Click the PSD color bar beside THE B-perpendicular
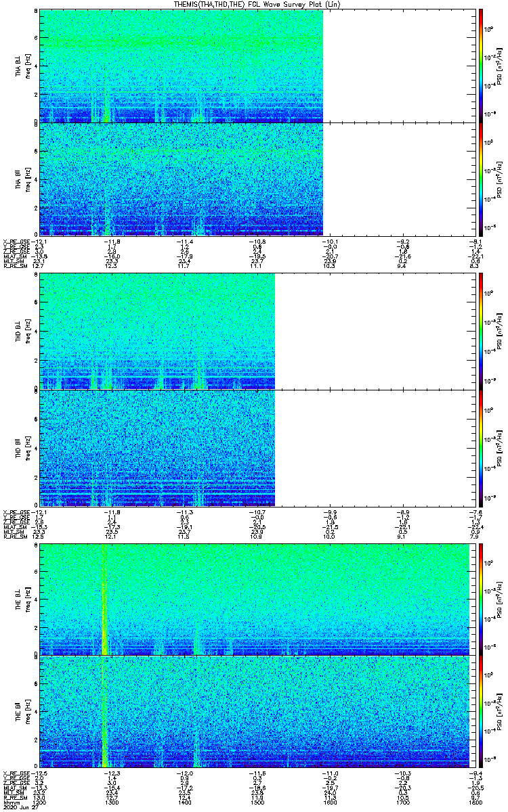Image resolution: width=508 pixels, height=812 pixels. [481, 598]
